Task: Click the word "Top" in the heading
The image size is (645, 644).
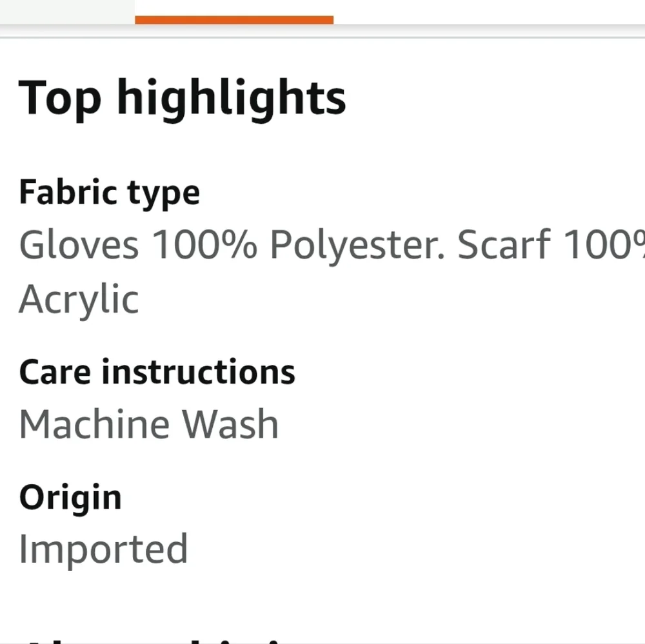Action: (x=60, y=98)
